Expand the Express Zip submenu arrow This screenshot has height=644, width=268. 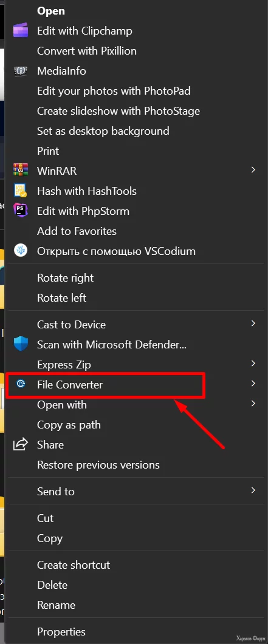pyautogui.click(x=253, y=364)
